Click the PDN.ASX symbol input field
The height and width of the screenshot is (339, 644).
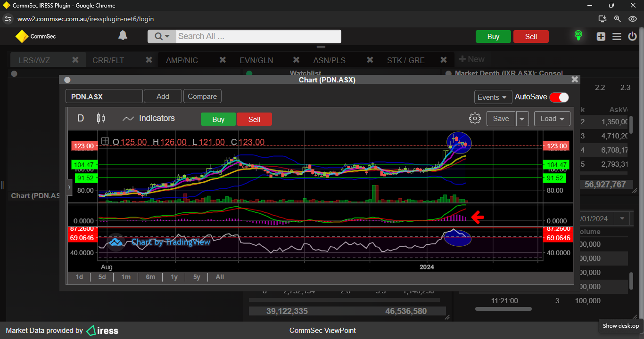pyautogui.click(x=104, y=97)
